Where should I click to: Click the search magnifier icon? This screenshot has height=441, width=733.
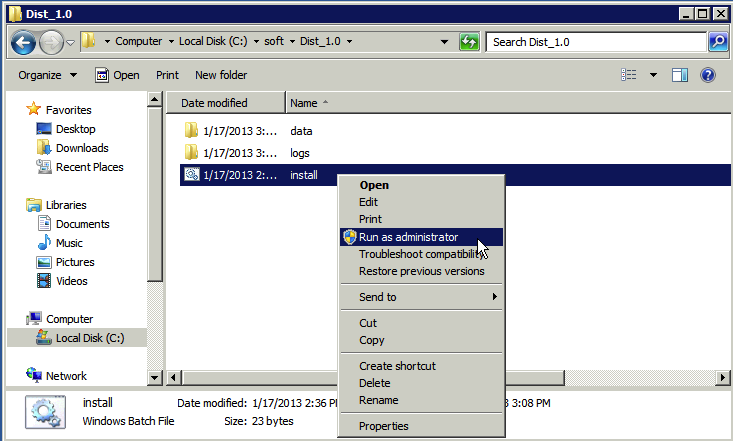tap(717, 42)
